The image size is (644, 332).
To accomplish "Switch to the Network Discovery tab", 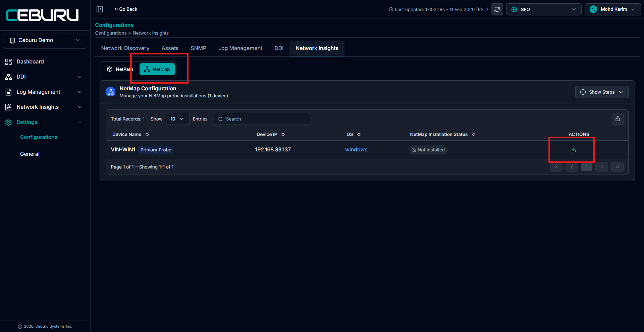I will pos(125,48).
